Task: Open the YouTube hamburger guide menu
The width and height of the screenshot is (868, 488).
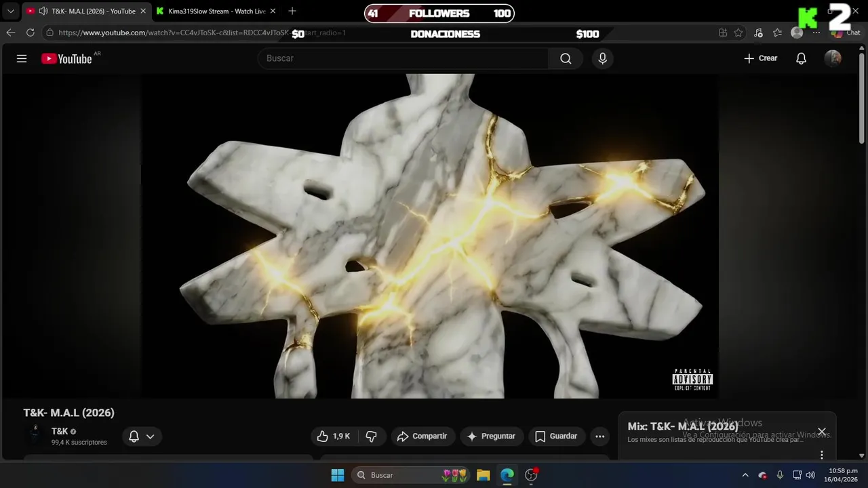Action: point(22,58)
